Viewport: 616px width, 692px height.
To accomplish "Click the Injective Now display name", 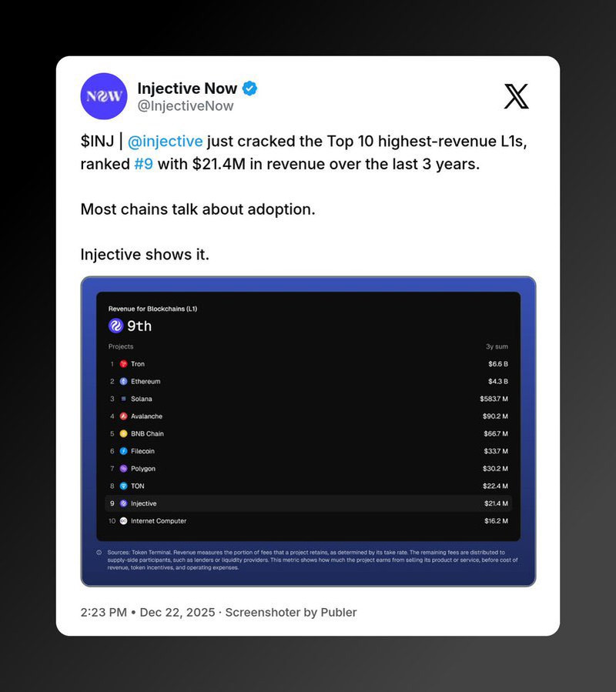I will point(187,89).
